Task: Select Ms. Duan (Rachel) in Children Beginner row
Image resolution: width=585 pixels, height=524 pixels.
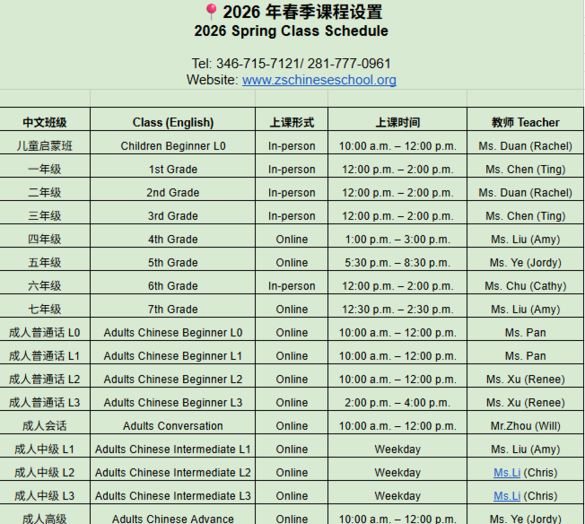Action: (x=525, y=143)
